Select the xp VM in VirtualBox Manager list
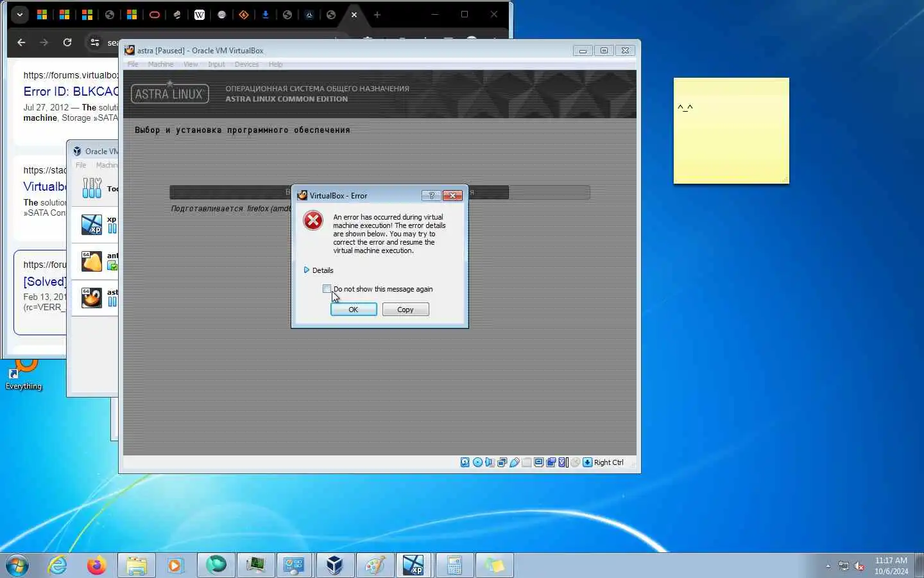This screenshot has height=578, width=924. [95, 224]
